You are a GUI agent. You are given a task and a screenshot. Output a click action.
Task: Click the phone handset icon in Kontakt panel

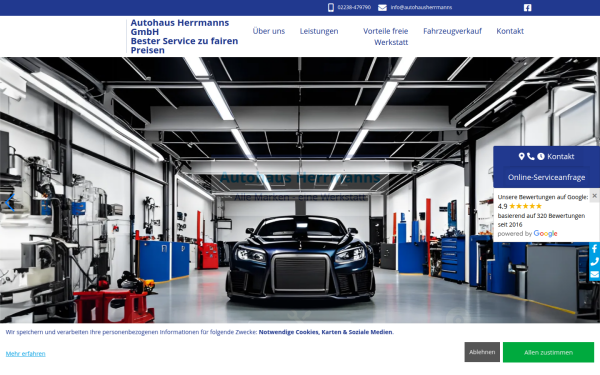coord(530,157)
